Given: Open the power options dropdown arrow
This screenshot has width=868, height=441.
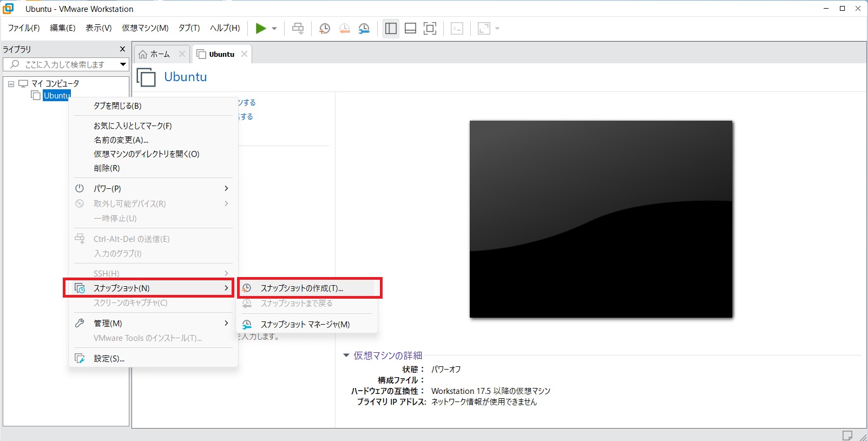Looking at the screenshot, I should pos(274,29).
